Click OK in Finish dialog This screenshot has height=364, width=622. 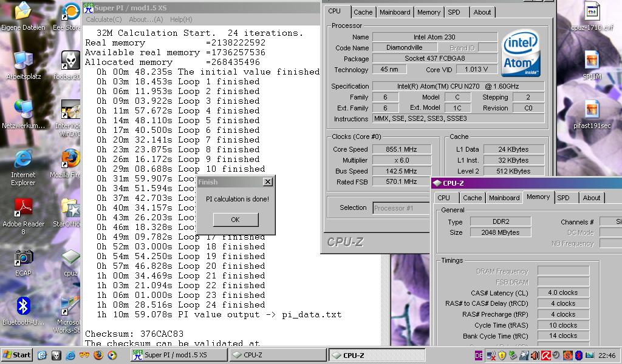(236, 220)
